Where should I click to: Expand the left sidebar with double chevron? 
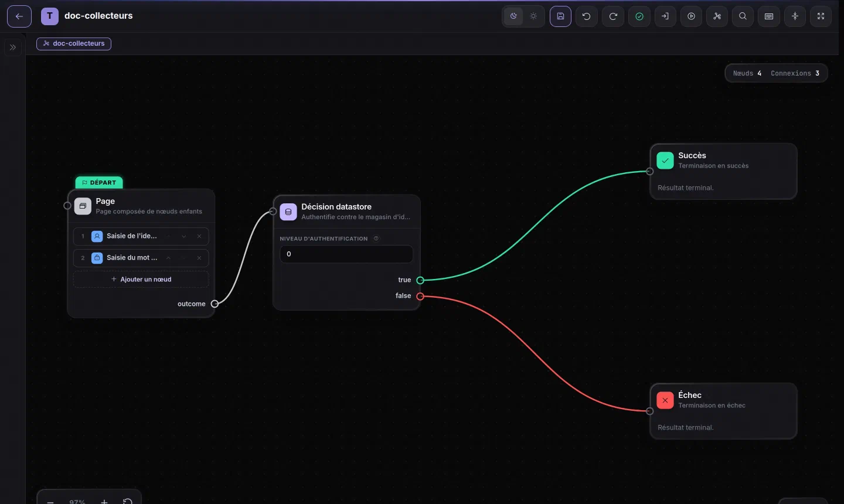tap(13, 47)
